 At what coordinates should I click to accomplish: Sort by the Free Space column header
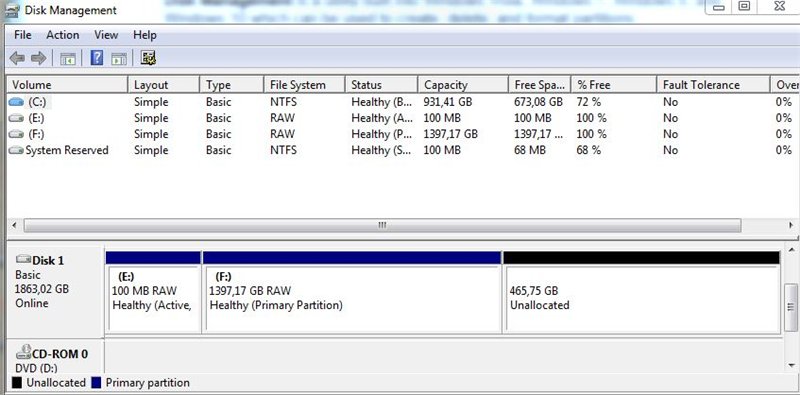540,85
